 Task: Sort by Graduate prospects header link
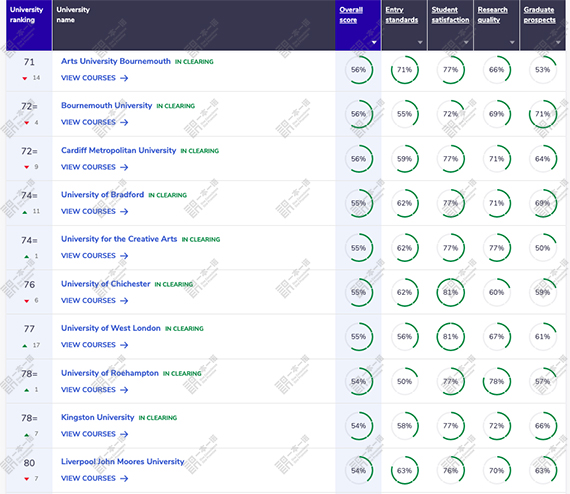pyautogui.click(x=539, y=15)
